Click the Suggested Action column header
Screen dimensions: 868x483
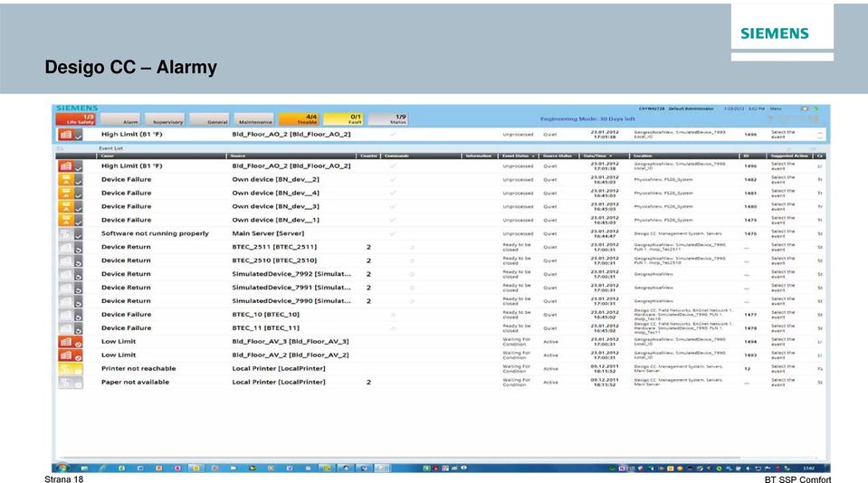790,156
